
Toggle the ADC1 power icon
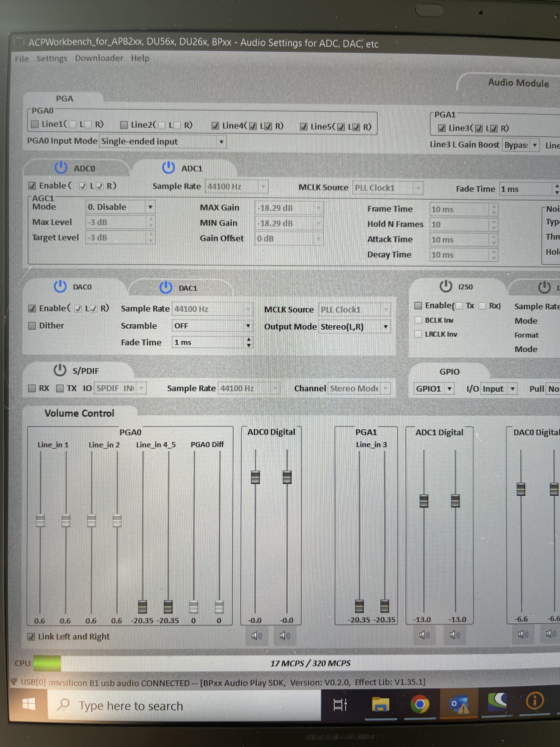(x=168, y=167)
